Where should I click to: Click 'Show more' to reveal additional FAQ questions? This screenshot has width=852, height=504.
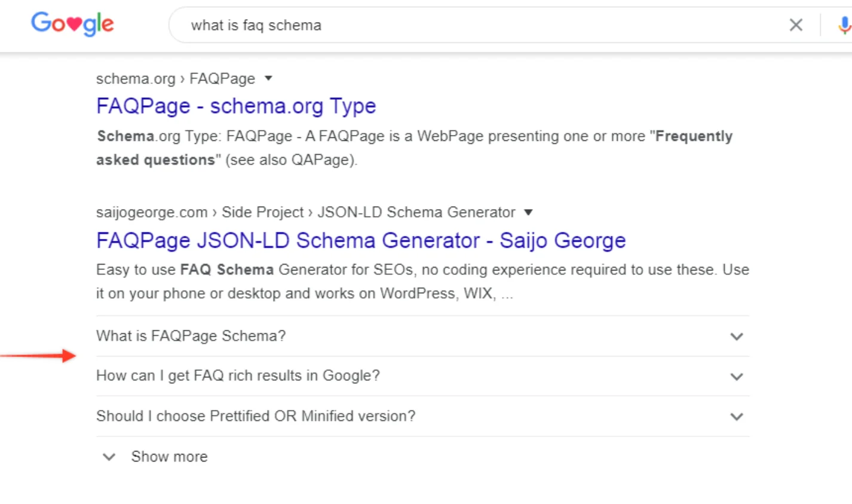point(169,456)
